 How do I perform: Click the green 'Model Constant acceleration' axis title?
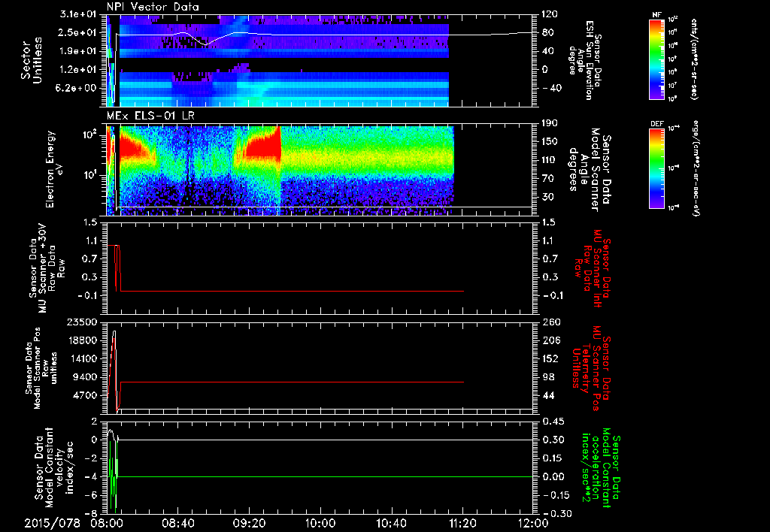[601, 468]
